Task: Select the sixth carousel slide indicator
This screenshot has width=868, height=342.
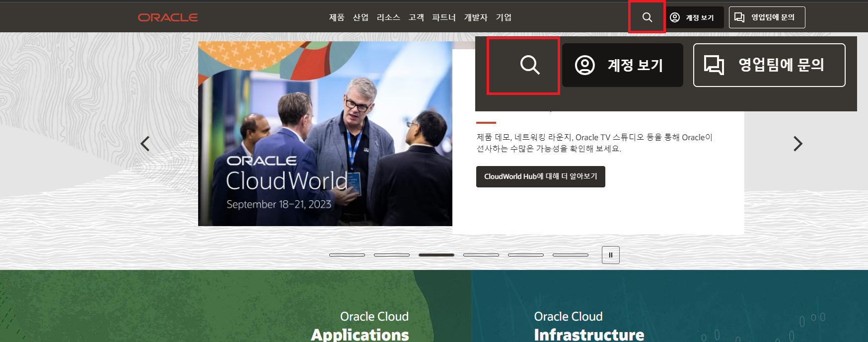Action: click(x=571, y=255)
